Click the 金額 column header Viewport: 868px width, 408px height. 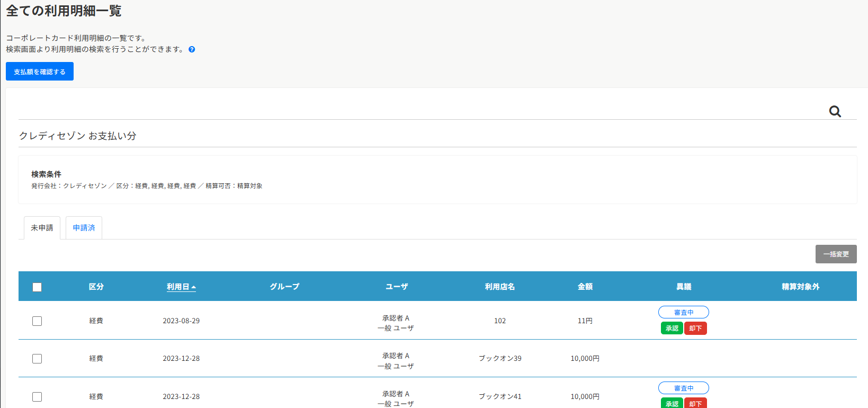point(585,287)
